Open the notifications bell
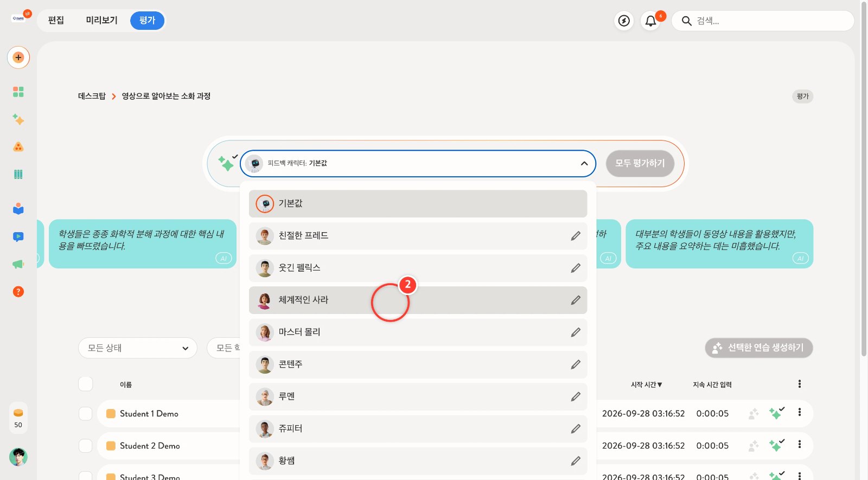 point(650,21)
